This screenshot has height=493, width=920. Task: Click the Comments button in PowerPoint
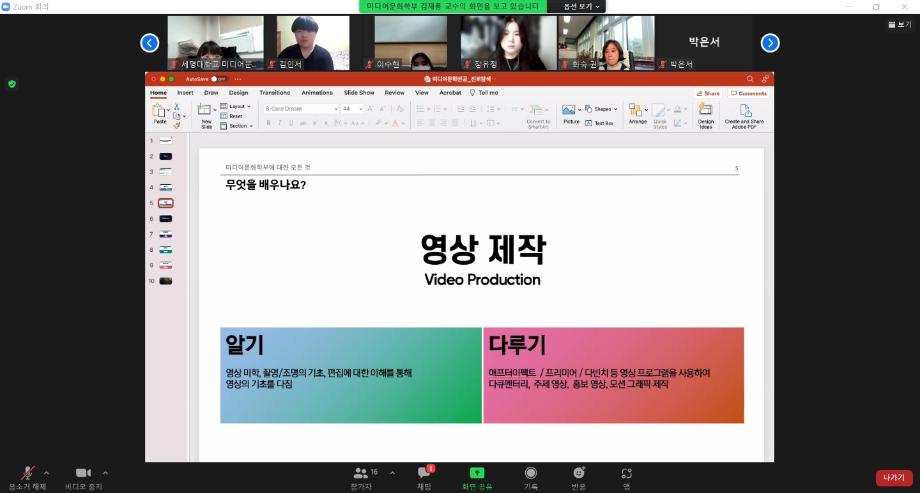click(x=747, y=93)
